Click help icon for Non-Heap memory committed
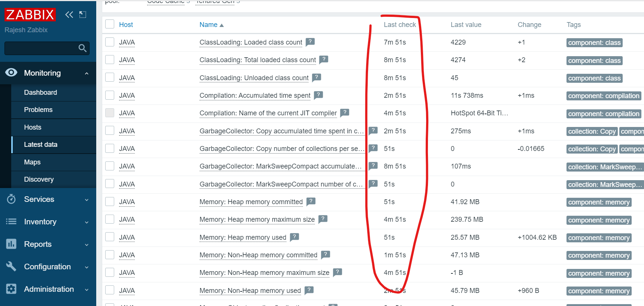644x306 pixels. pyautogui.click(x=325, y=255)
